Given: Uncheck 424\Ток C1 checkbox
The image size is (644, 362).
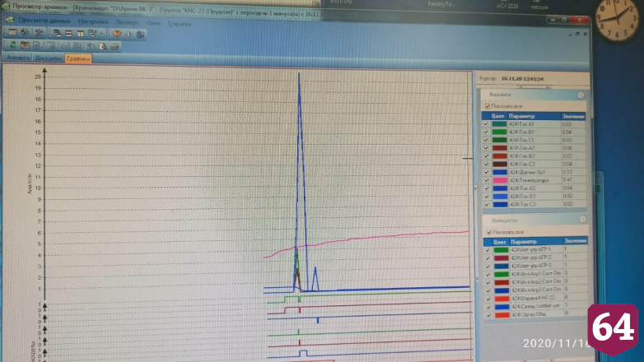Looking at the screenshot, I should coord(486,140).
